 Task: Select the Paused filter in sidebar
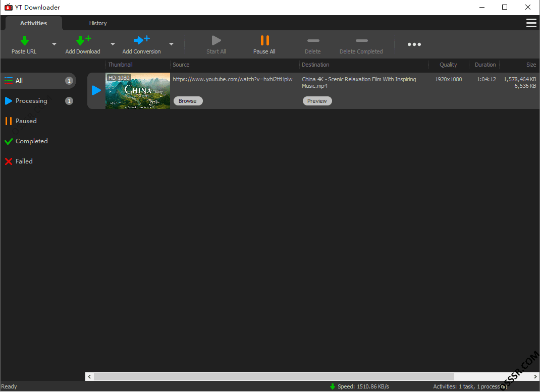point(38,121)
